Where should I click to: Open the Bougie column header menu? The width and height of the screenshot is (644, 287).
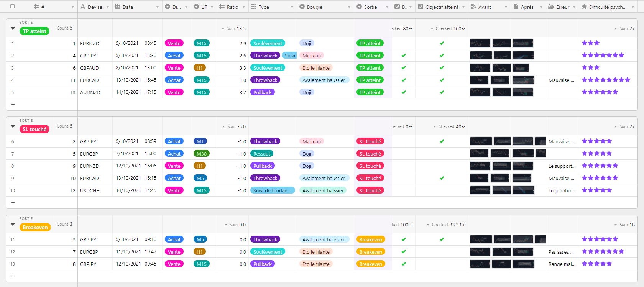tap(349, 7)
